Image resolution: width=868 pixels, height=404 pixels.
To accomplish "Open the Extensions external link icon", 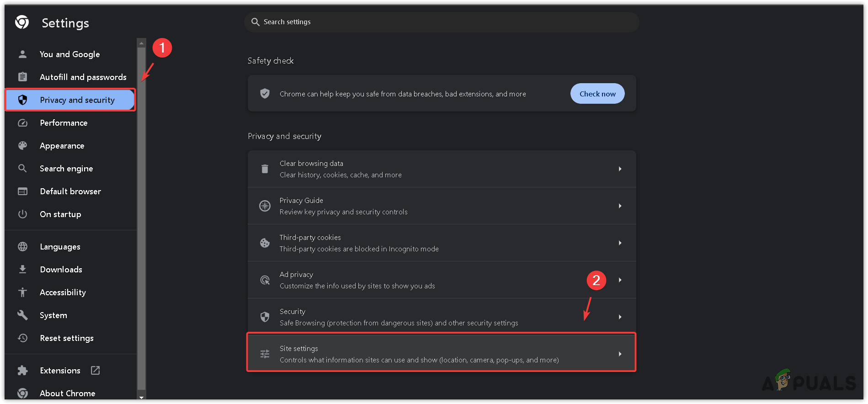I will [x=95, y=371].
